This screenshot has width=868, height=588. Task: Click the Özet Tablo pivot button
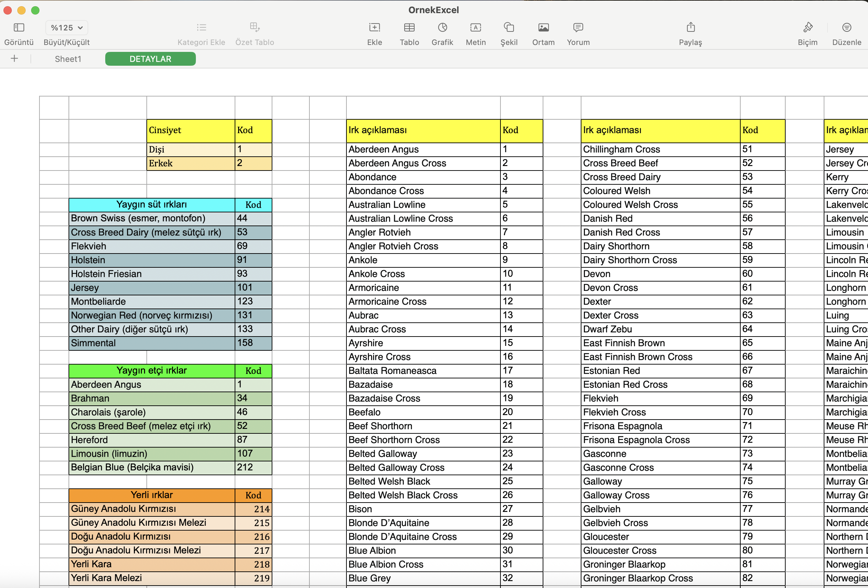click(x=254, y=28)
